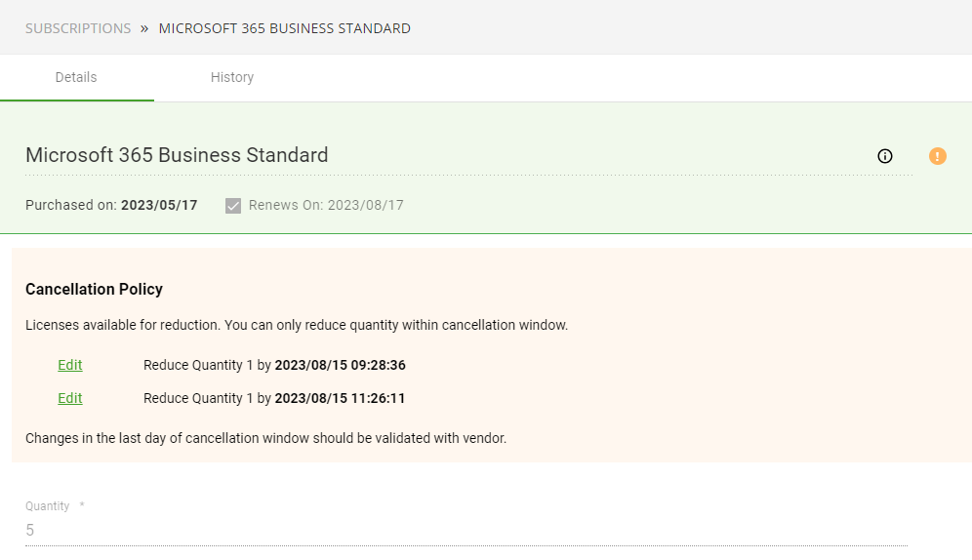Click Edit for reduction by 11:26:11
This screenshot has width=972, height=560.
[x=70, y=398]
